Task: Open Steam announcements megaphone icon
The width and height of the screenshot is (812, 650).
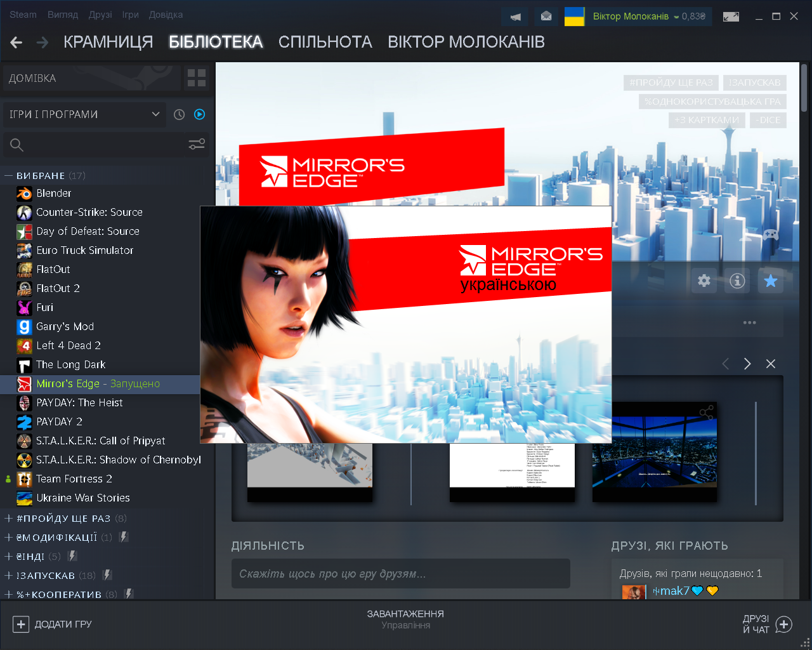Action: [516, 17]
